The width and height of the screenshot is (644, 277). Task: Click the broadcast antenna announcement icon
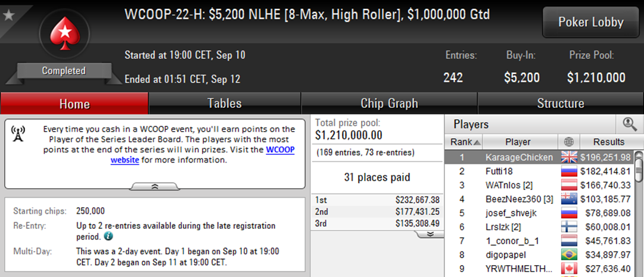(x=18, y=135)
